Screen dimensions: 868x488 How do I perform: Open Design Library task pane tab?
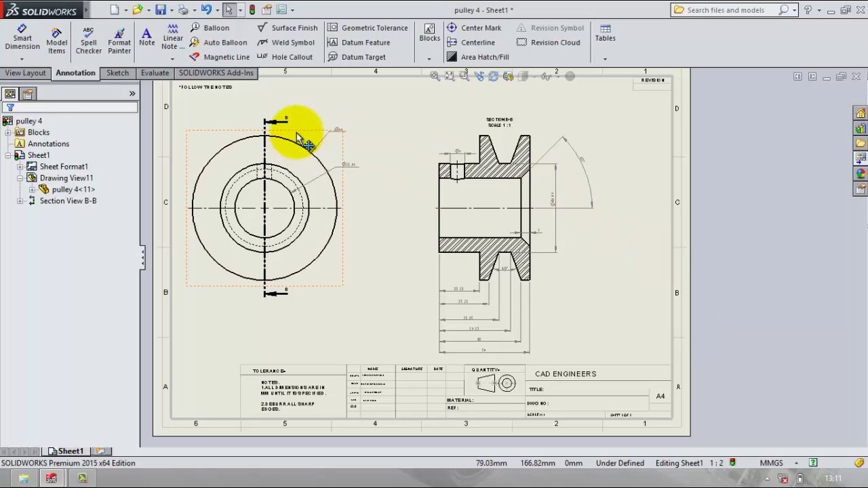click(x=861, y=128)
